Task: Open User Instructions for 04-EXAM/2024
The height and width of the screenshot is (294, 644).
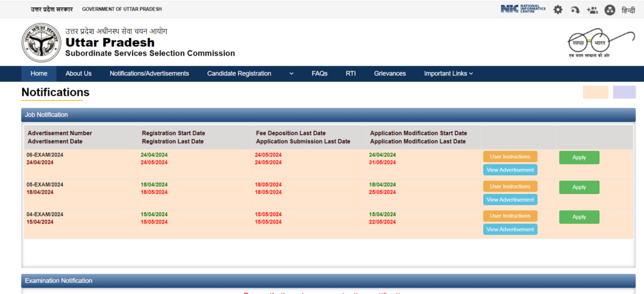Action: pos(510,215)
